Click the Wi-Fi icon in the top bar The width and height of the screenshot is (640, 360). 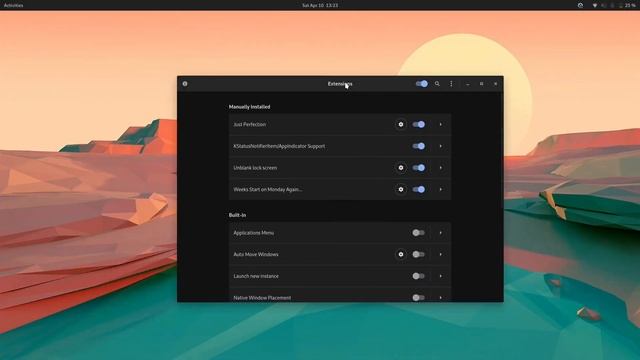click(x=595, y=5)
